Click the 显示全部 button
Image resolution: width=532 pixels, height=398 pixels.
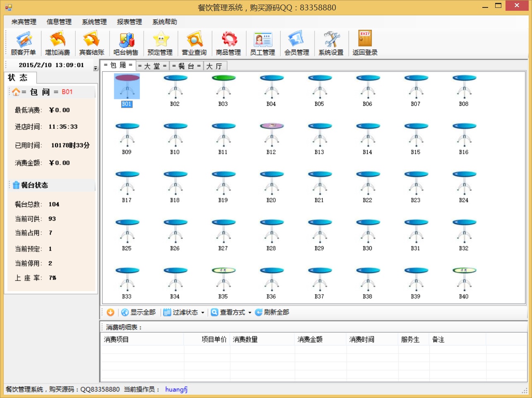click(x=138, y=312)
